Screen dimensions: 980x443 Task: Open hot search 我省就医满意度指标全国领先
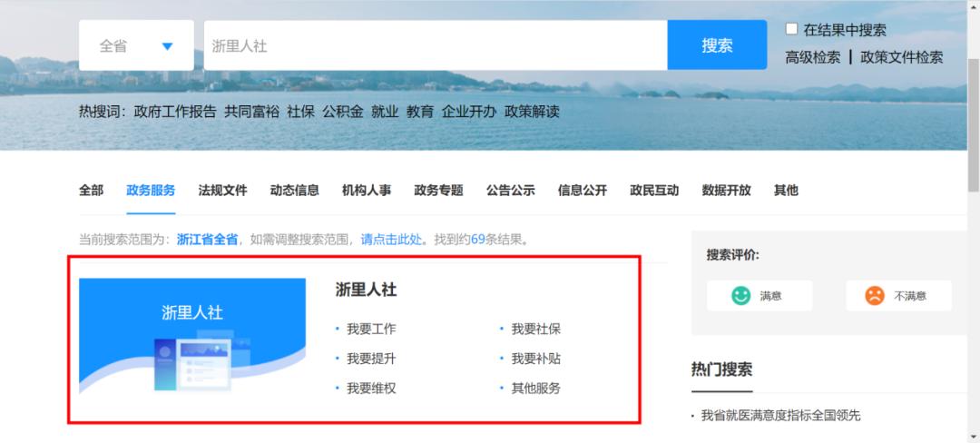[x=779, y=415]
